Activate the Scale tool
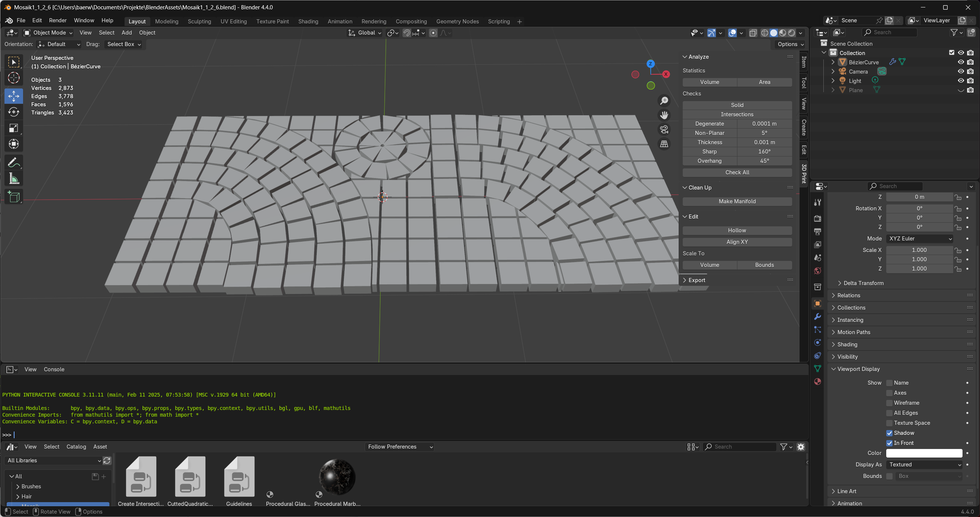980x517 pixels. coord(14,128)
